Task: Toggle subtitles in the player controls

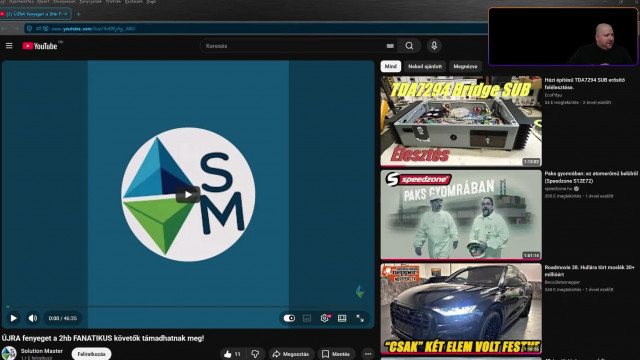Action: 307,318
